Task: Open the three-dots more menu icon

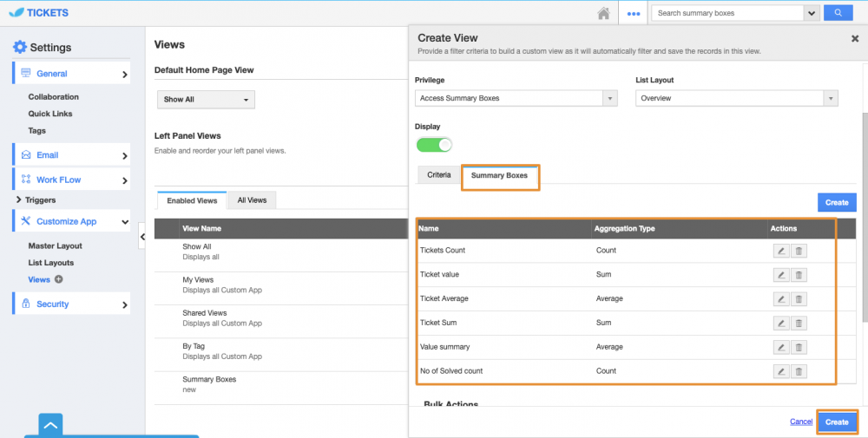Action: click(x=634, y=13)
